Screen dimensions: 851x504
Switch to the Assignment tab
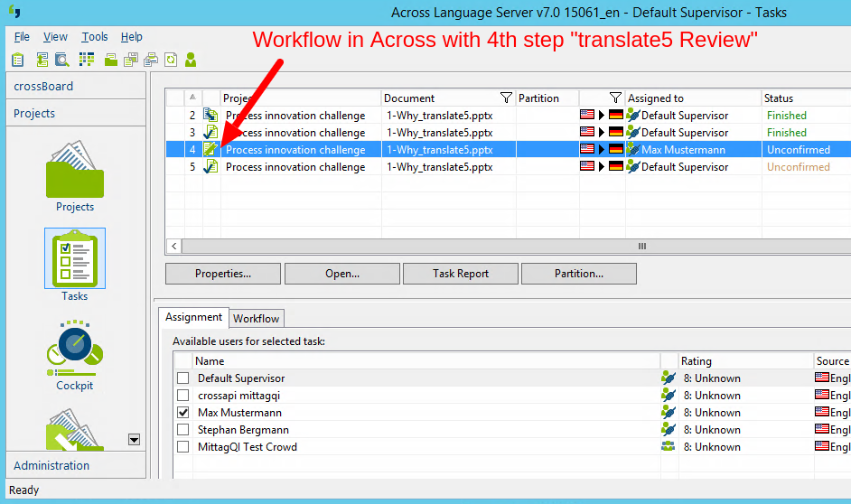pyautogui.click(x=193, y=317)
